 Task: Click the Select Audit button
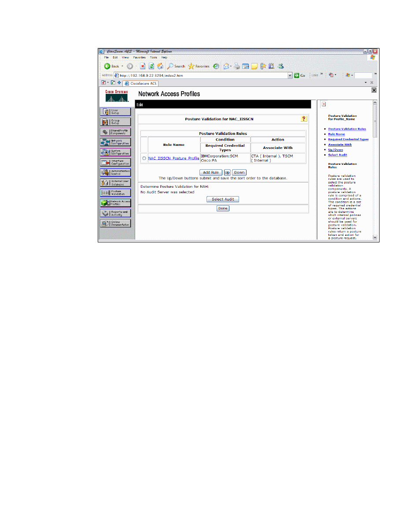click(223, 199)
